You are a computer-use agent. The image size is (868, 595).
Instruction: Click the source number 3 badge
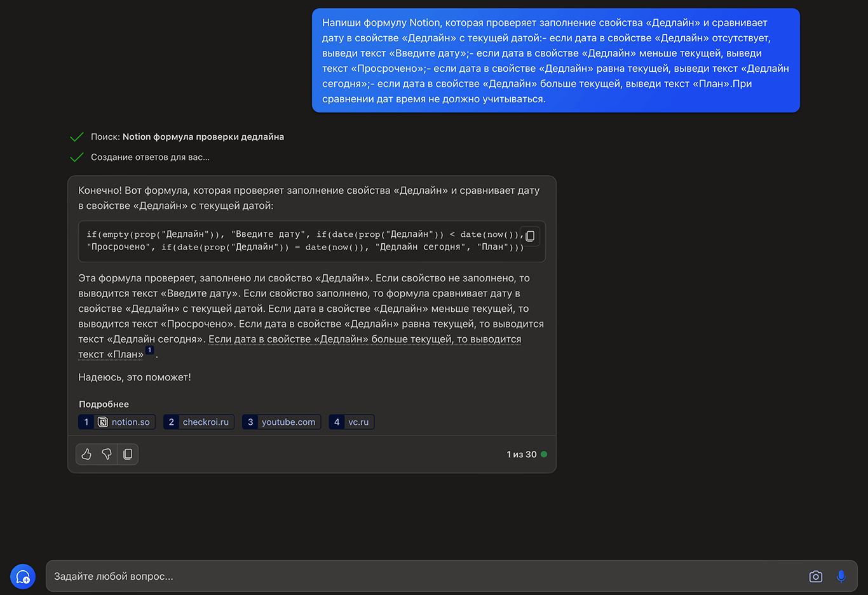point(250,422)
